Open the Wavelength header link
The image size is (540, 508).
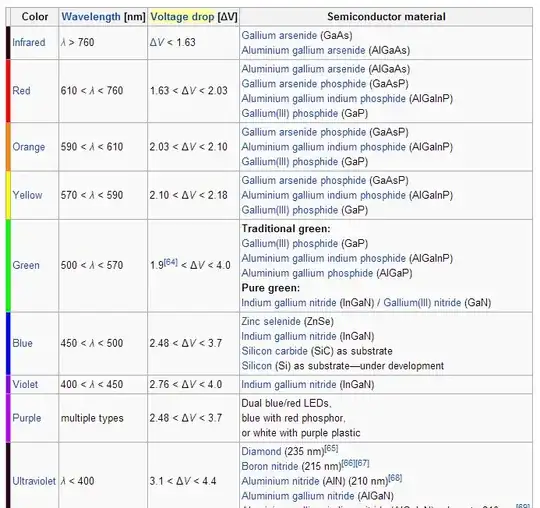(91, 17)
